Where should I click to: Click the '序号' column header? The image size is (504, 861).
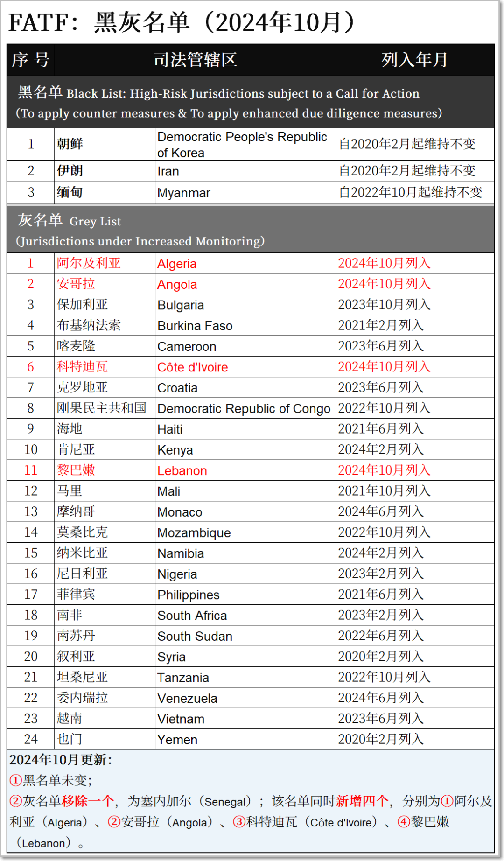31,60
